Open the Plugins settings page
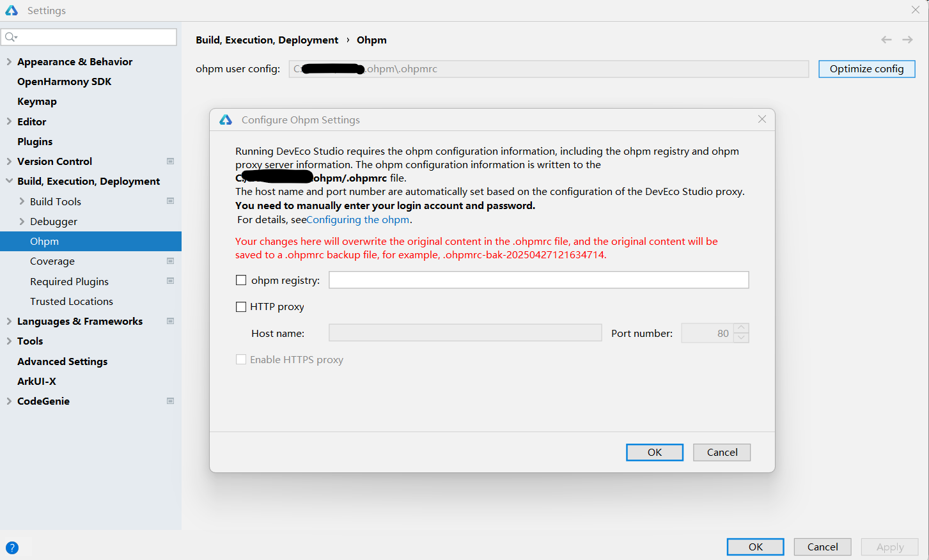Viewport: 929px width, 560px height. click(35, 141)
